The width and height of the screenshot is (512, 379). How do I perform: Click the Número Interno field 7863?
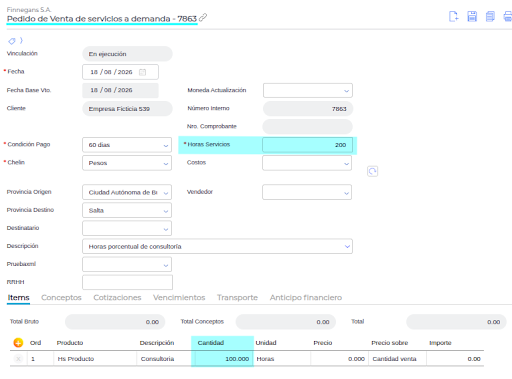[308, 109]
